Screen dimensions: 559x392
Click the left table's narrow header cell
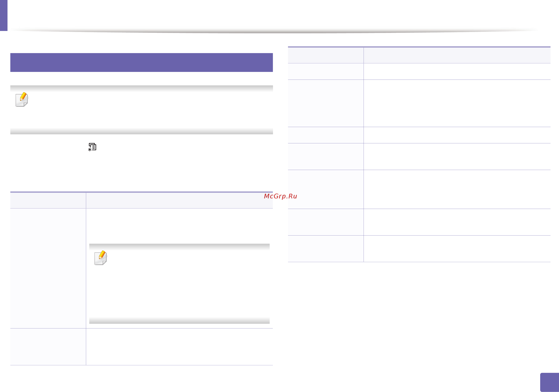coord(48,200)
